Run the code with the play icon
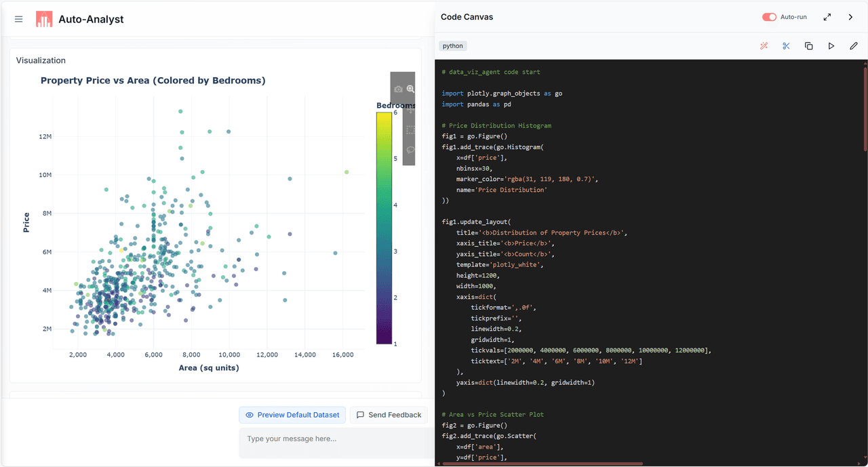 point(831,46)
